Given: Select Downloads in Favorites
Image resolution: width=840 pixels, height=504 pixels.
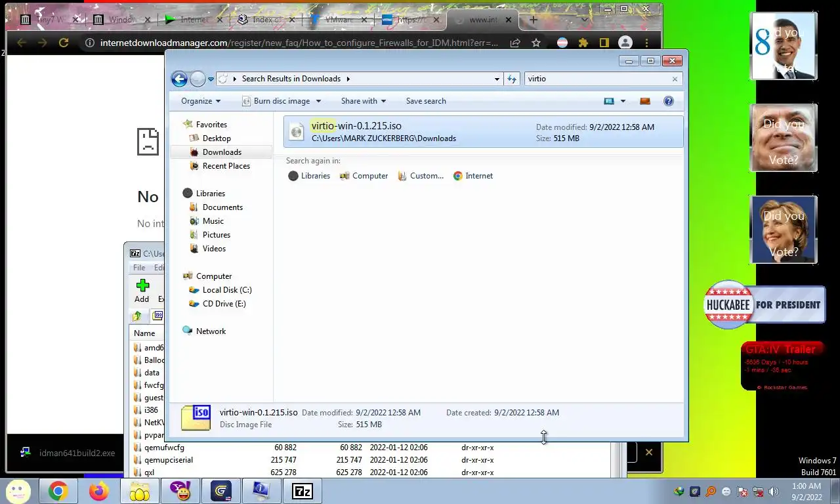Looking at the screenshot, I should (x=222, y=152).
